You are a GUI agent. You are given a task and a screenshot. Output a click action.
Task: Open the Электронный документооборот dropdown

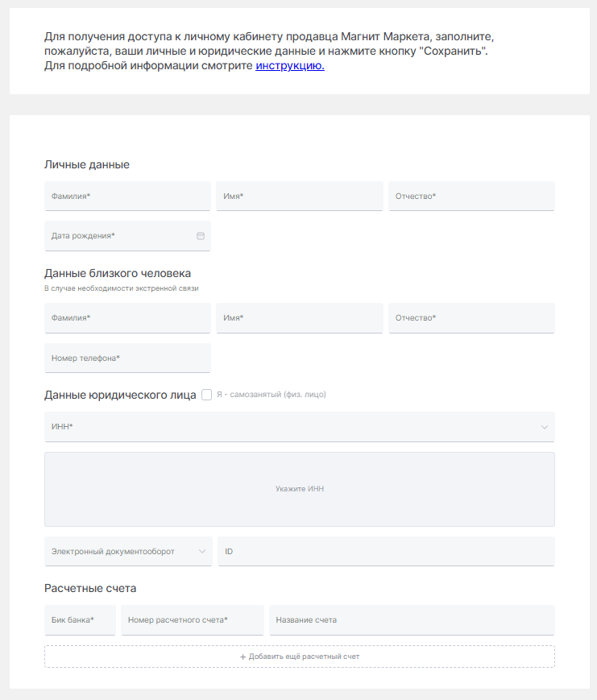click(x=127, y=551)
